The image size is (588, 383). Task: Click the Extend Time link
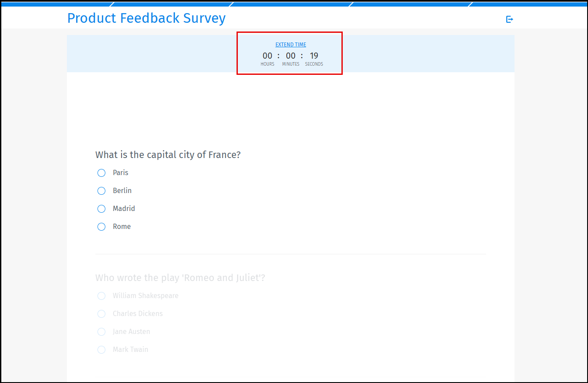pos(290,44)
